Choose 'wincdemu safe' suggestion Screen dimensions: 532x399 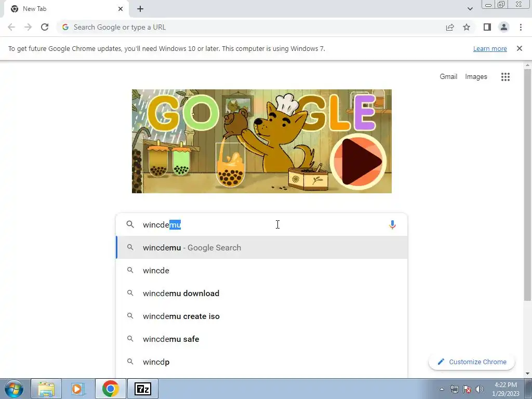261,339
